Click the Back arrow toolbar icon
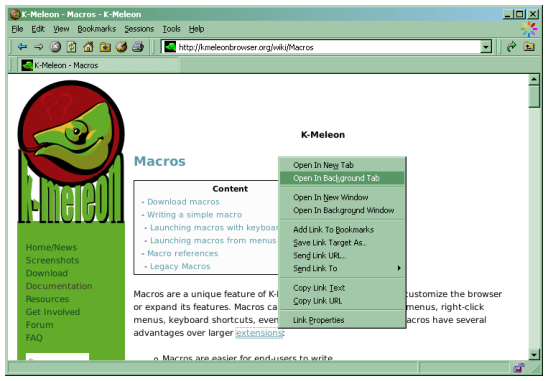The height and width of the screenshot is (381, 548). [x=22, y=46]
